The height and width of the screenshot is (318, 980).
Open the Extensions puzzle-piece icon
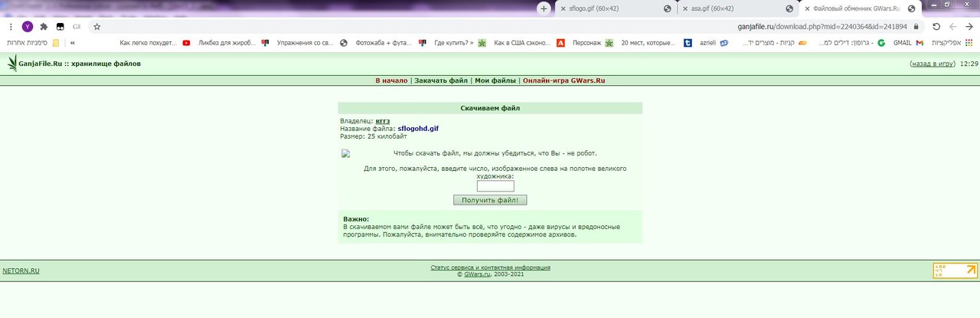pyautogui.click(x=44, y=26)
